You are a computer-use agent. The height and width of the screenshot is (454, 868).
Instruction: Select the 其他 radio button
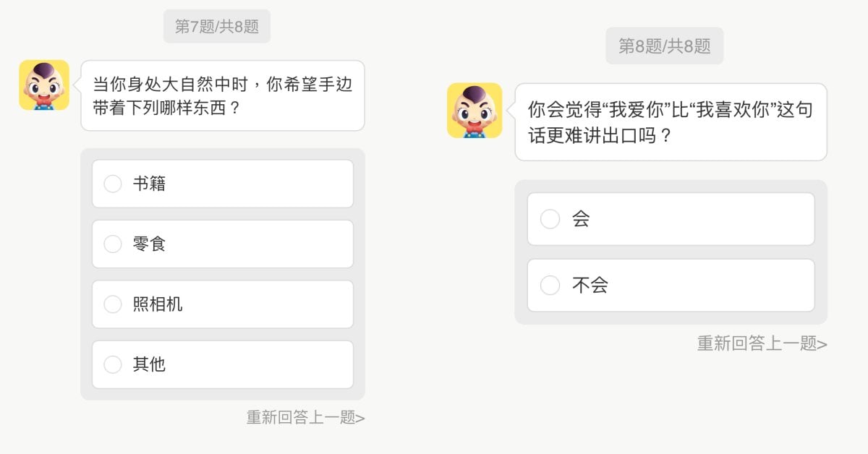pyautogui.click(x=113, y=364)
